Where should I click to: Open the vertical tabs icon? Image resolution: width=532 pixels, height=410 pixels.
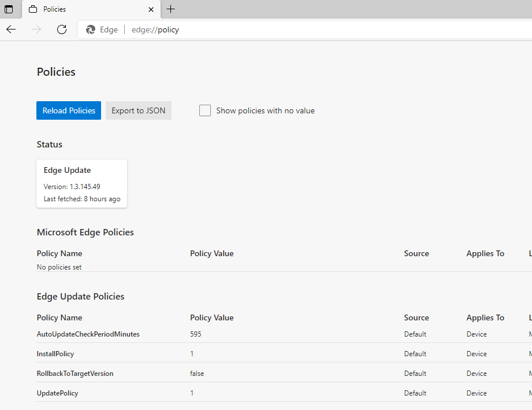coord(9,9)
